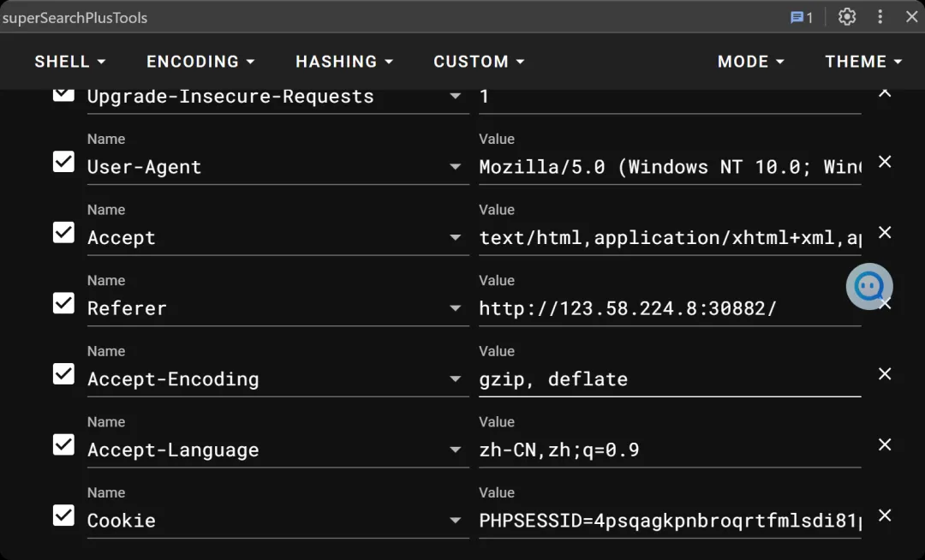Open the Referer name dropdown arrow

tap(456, 308)
